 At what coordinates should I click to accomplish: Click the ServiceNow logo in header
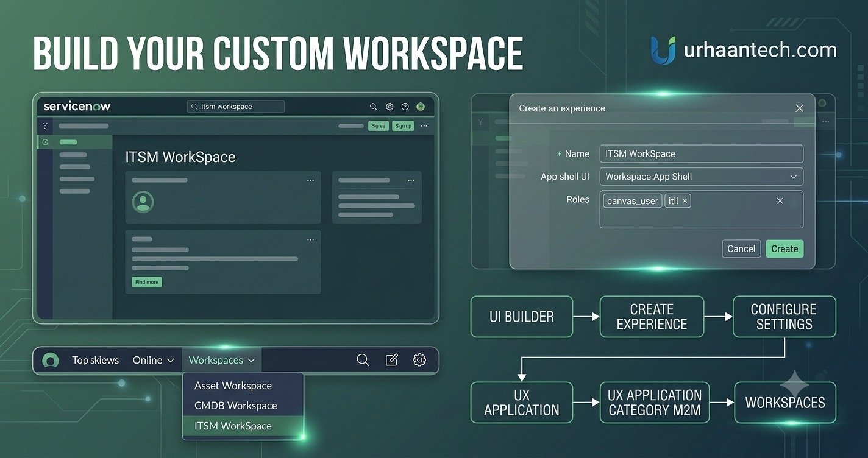77,106
